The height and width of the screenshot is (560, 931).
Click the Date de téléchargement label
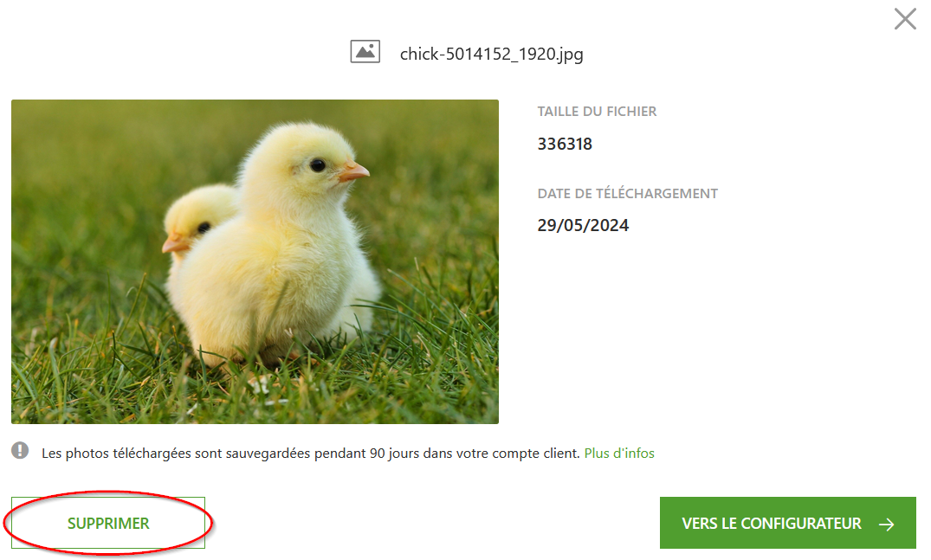(628, 193)
